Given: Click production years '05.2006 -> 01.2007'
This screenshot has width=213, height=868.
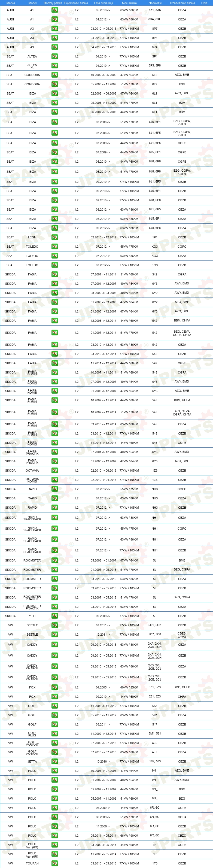Looking at the screenshot, I should pos(104,560).
